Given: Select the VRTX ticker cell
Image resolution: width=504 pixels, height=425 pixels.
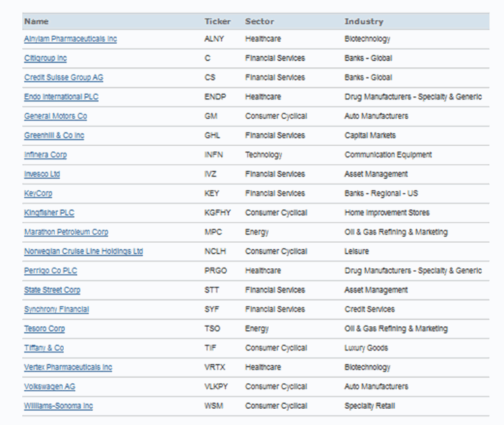Looking at the screenshot, I should pyautogui.click(x=215, y=367).
